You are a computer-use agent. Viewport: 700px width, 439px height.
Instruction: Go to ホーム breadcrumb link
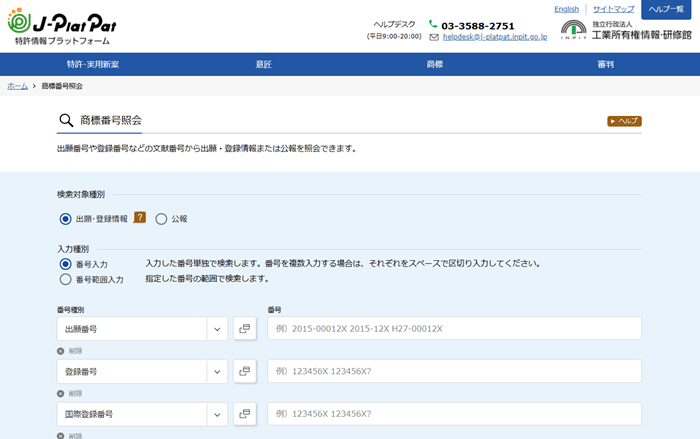[x=17, y=86]
